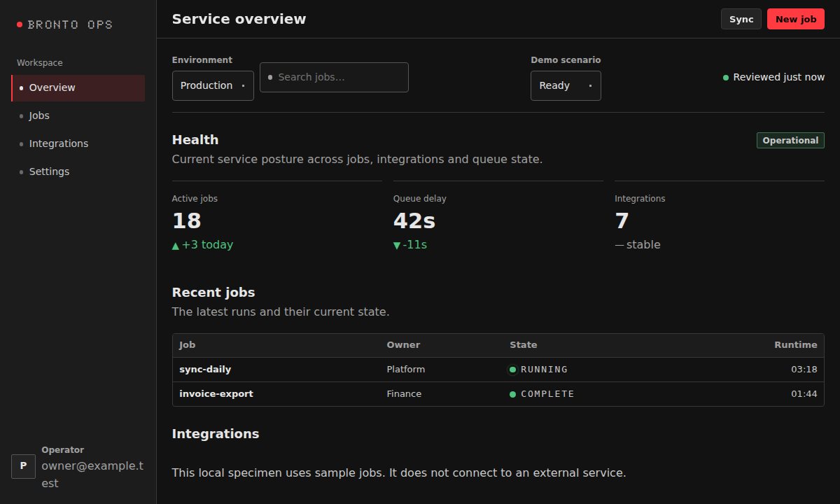The width and height of the screenshot is (840, 504).
Task: Click the Owner column header
Action: (403, 345)
